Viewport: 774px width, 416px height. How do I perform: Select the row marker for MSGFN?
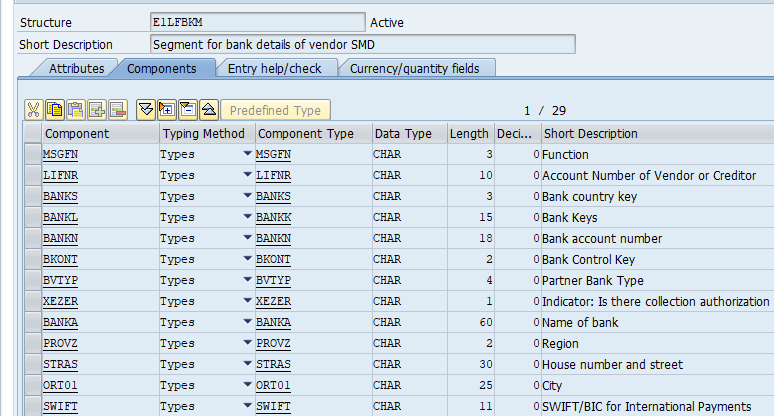[32, 155]
